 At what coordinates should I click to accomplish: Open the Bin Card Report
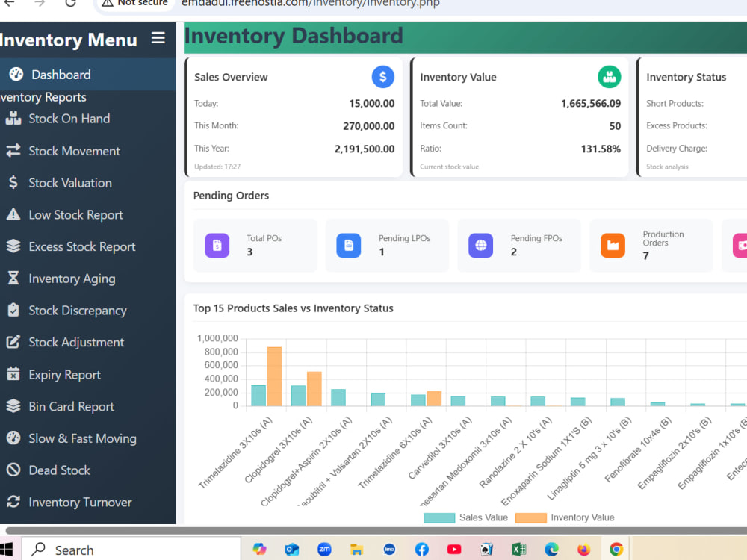[x=72, y=406]
